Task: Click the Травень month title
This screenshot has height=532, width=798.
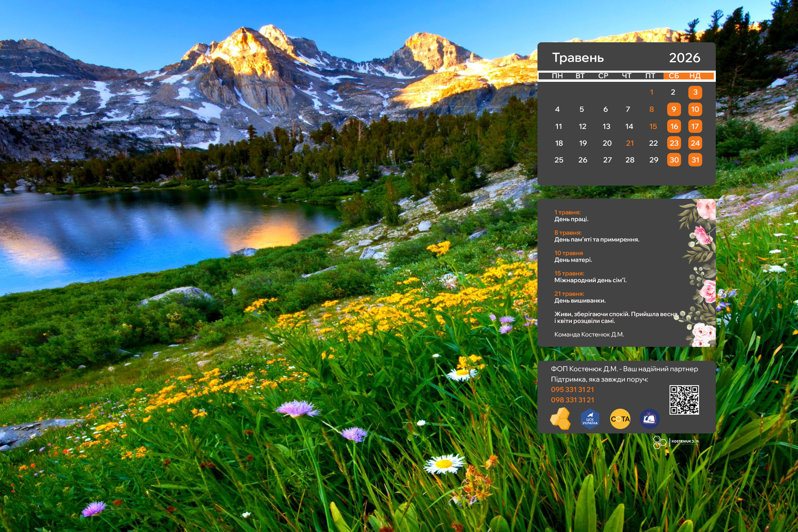Action: click(x=578, y=58)
